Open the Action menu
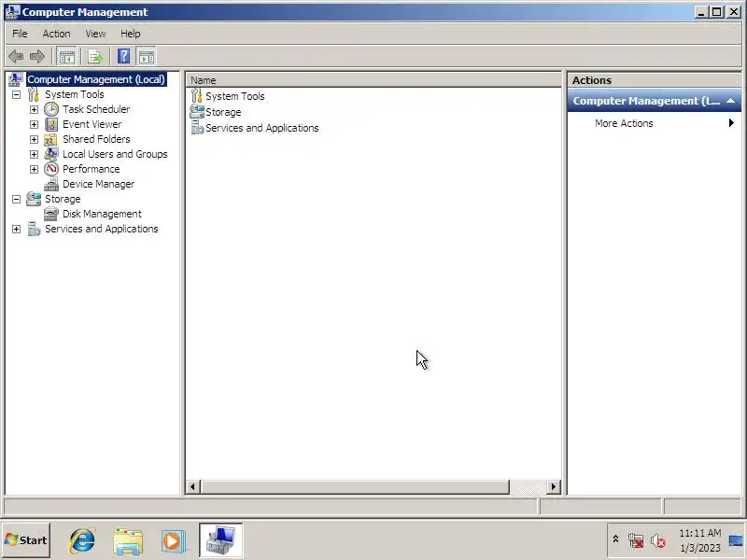This screenshot has width=747, height=560. click(56, 34)
